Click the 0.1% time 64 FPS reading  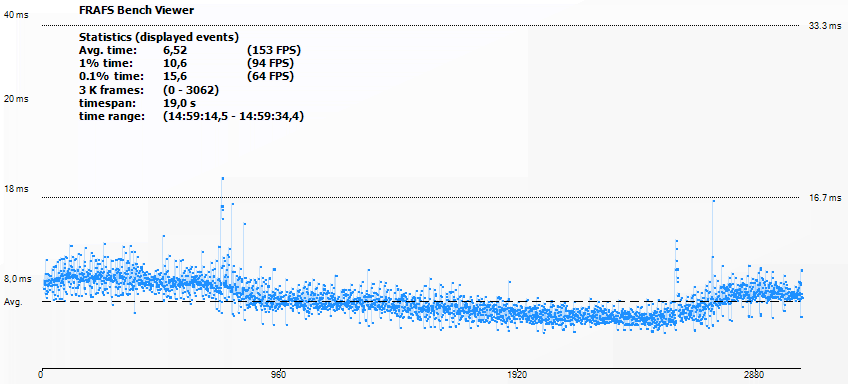tap(270, 76)
